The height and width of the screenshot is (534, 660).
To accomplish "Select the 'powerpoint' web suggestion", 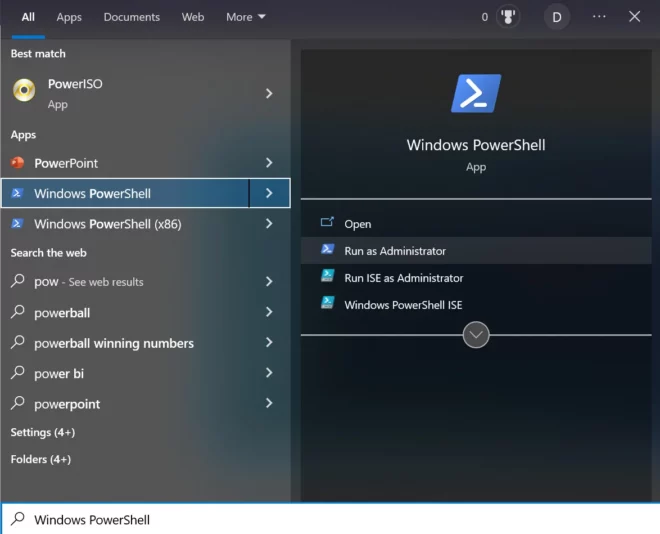I will coord(126,404).
